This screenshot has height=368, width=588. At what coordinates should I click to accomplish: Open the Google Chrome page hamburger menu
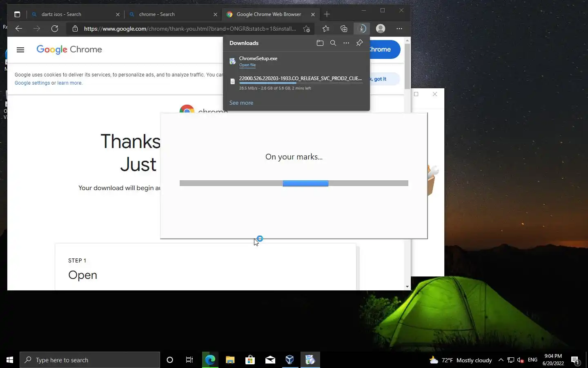tap(20, 50)
